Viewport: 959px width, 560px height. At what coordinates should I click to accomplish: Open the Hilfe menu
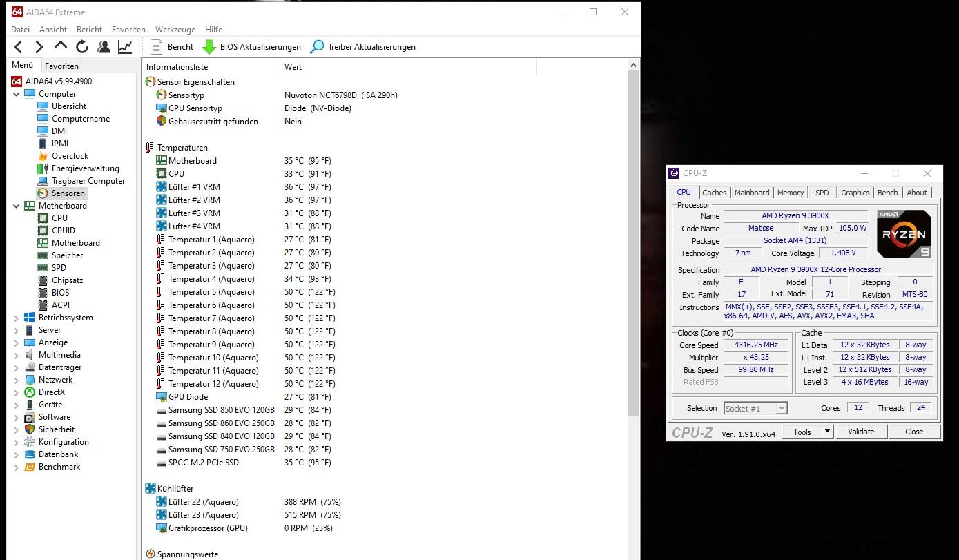(214, 30)
